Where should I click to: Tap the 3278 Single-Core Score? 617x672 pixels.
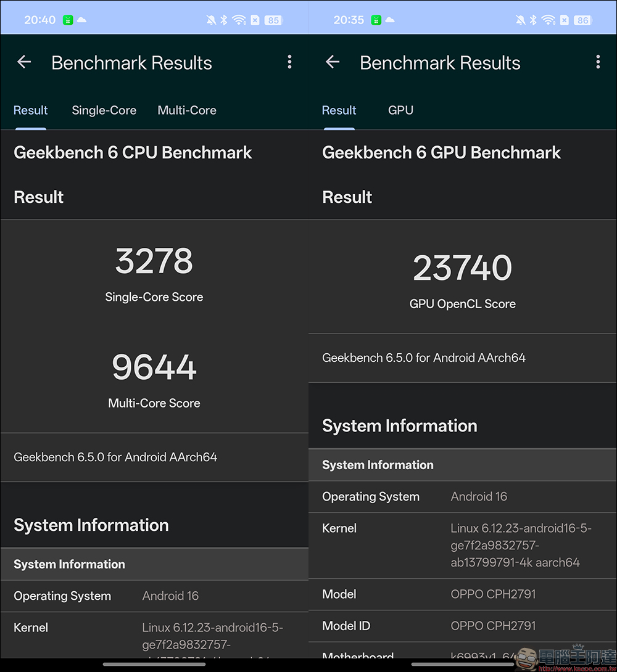coord(154,261)
